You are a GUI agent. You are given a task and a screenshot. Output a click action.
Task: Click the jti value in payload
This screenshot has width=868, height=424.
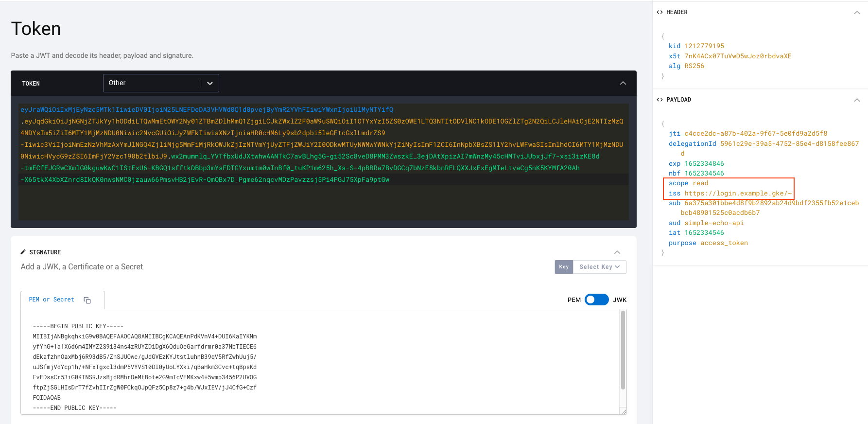(756, 134)
